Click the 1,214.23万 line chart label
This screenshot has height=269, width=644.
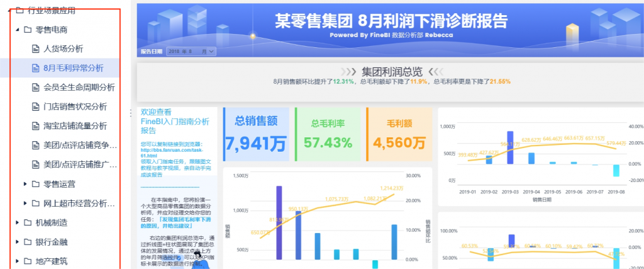[x=392, y=188]
